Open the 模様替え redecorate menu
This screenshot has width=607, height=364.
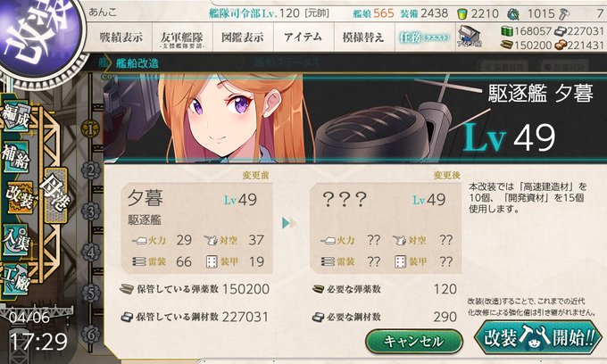364,37
